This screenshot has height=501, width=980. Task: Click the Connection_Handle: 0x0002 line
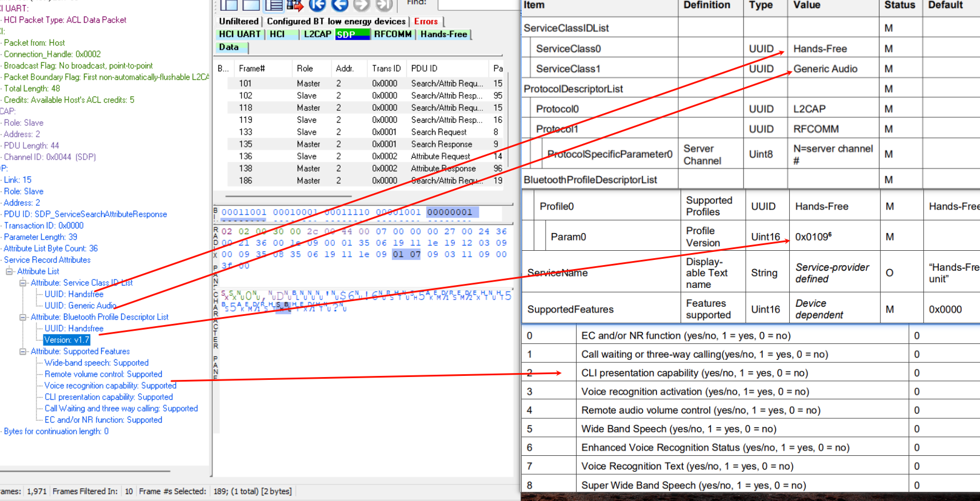coord(52,54)
